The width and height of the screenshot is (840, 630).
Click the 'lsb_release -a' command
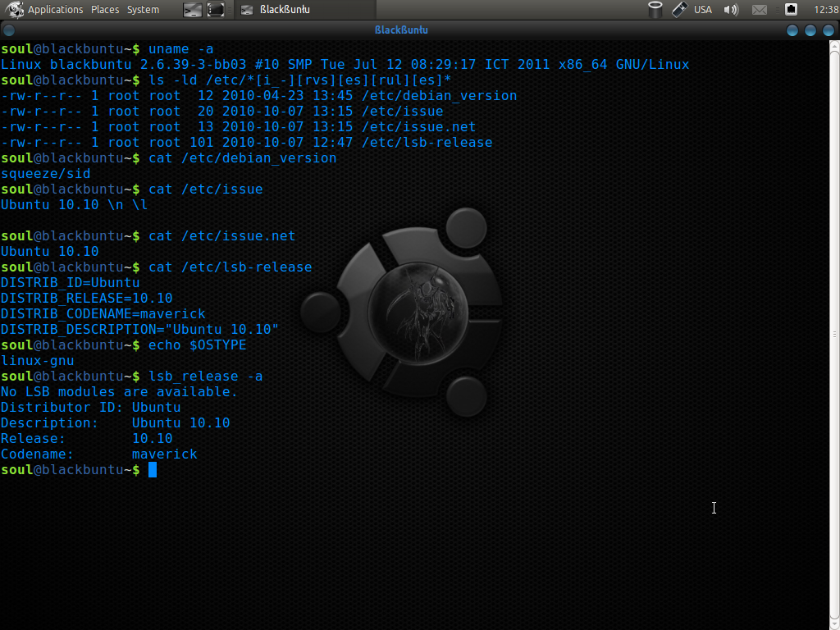pyautogui.click(x=205, y=376)
